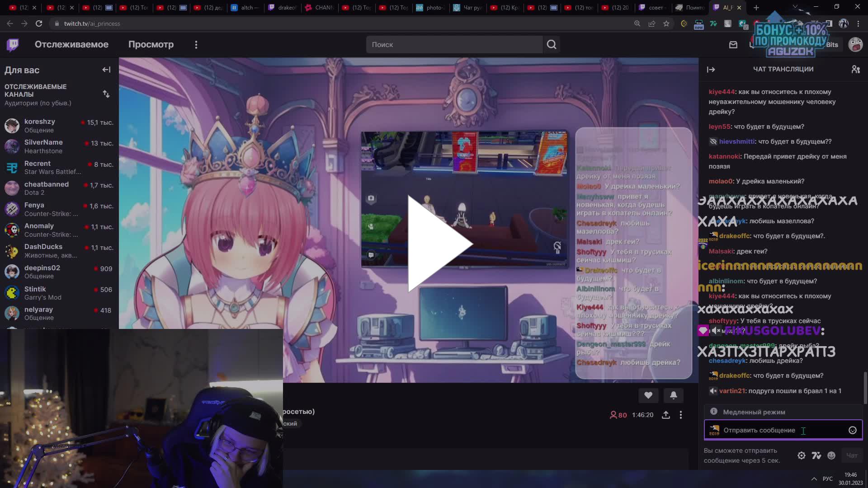
Task: Open koreshzy's channel from the sidebar
Action: (40, 125)
